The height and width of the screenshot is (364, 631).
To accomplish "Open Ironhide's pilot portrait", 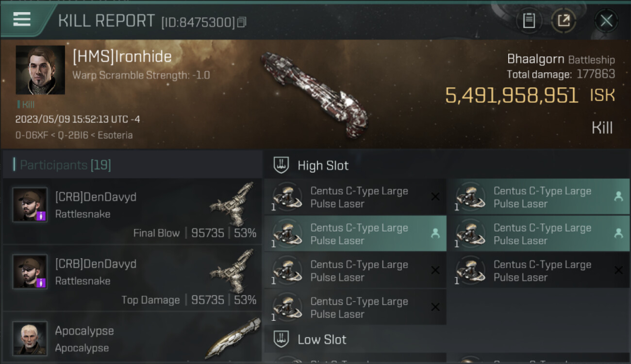I will click(x=40, y=70).
